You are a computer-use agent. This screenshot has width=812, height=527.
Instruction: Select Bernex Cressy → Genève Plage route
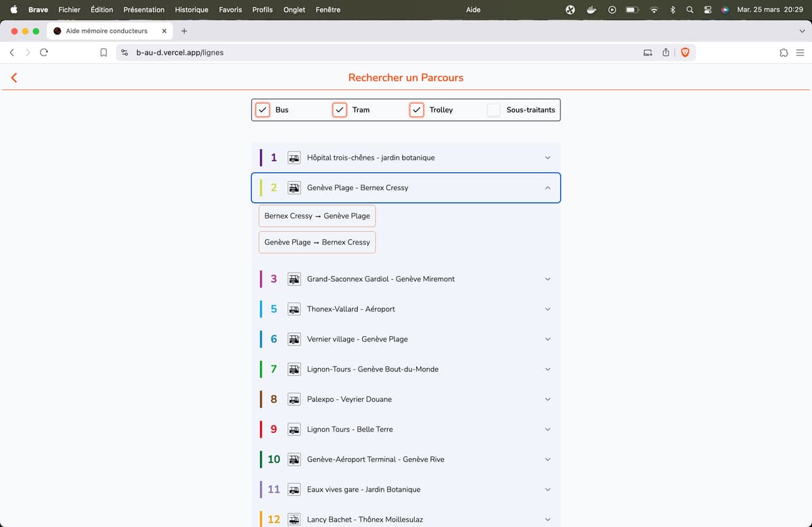click(x=317, y=216)
